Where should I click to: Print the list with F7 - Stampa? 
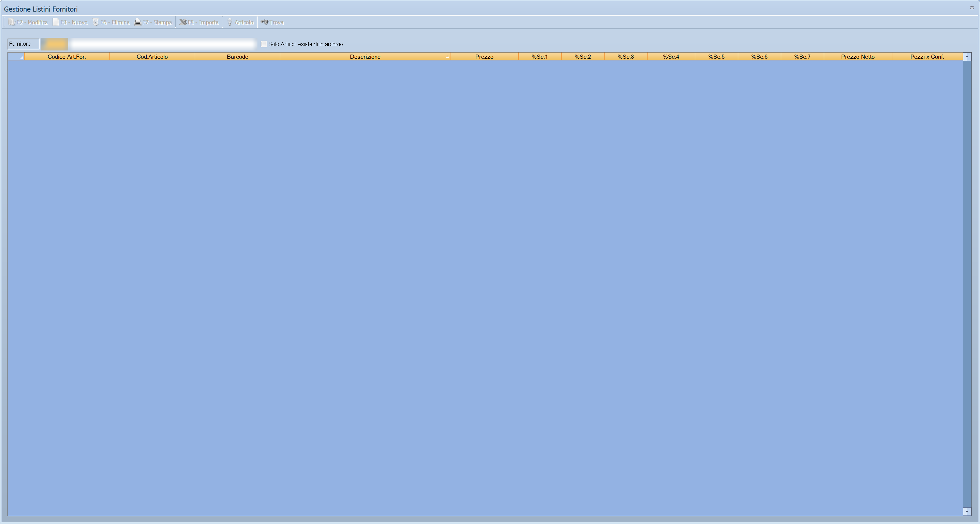(x=153, y=23)
